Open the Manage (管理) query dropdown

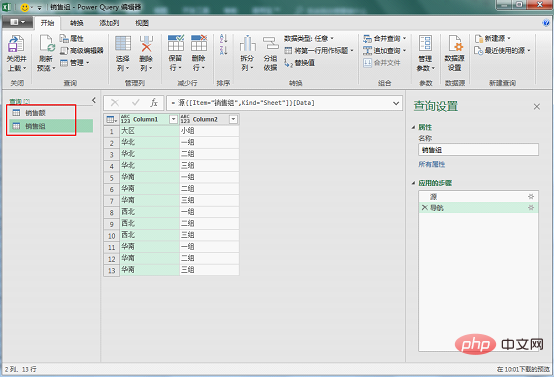click(x=75, y=63)
